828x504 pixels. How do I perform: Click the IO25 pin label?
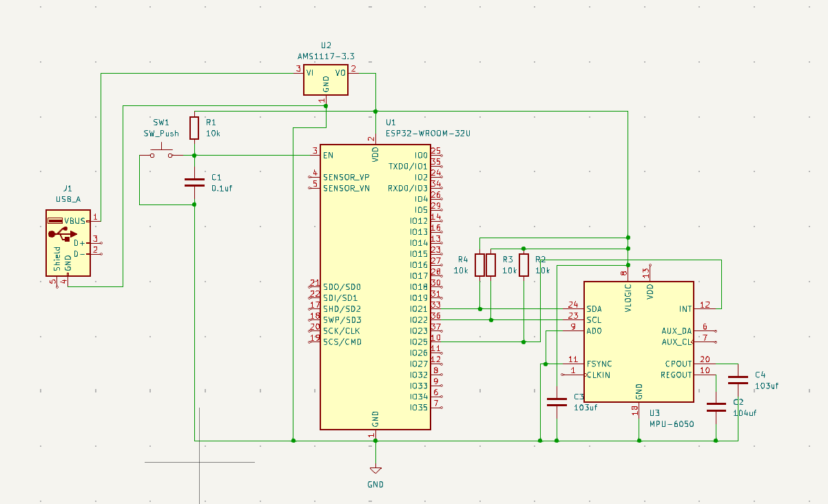(x=419, y=342)
